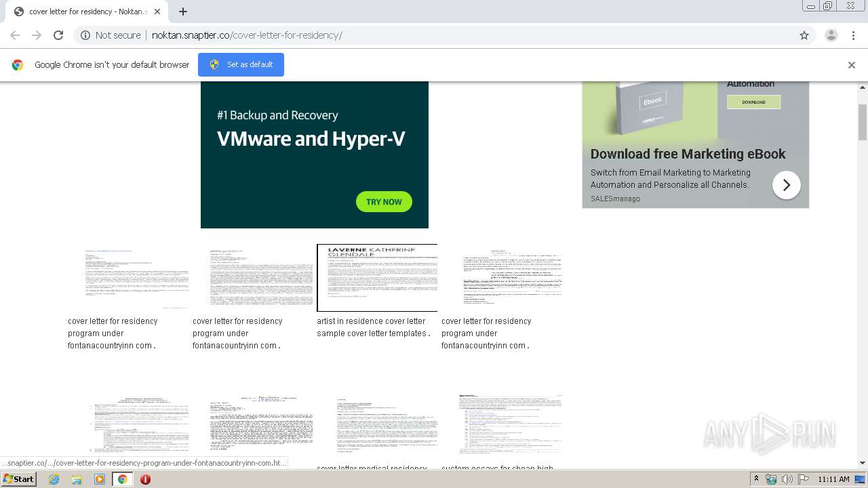Click the fourth cover letter for residency program caption
This screenshot has height=488, width=868.
(486, 333)
